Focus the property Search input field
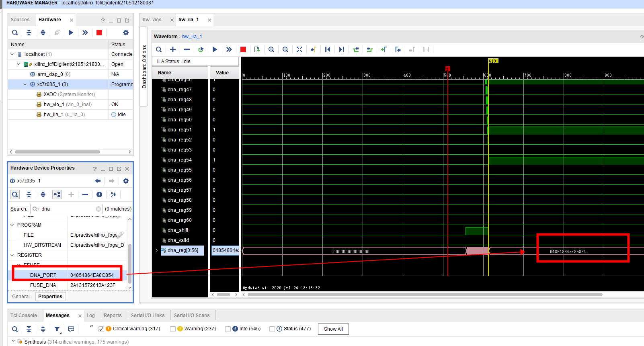 (66, 209)
